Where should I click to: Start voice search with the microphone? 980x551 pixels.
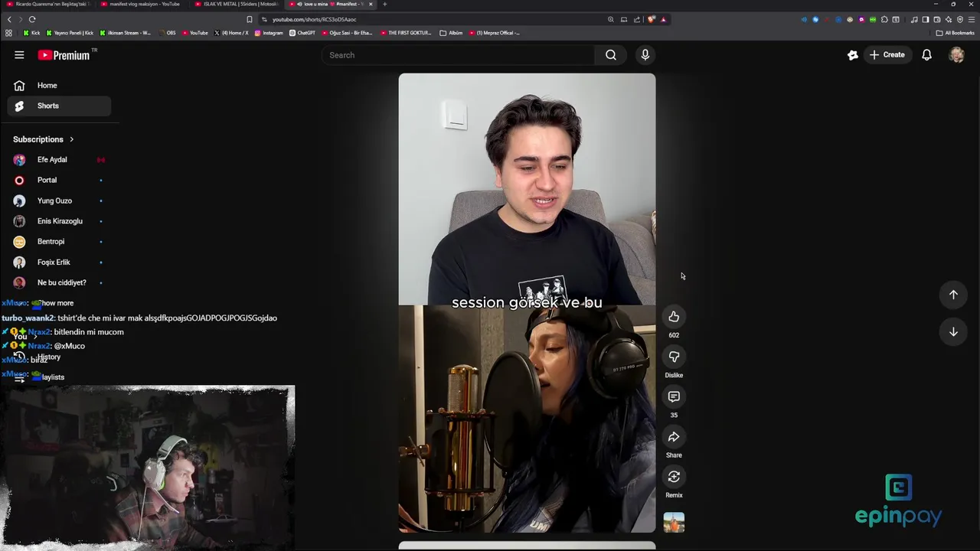pyautogui.click(x=645, y=55)
